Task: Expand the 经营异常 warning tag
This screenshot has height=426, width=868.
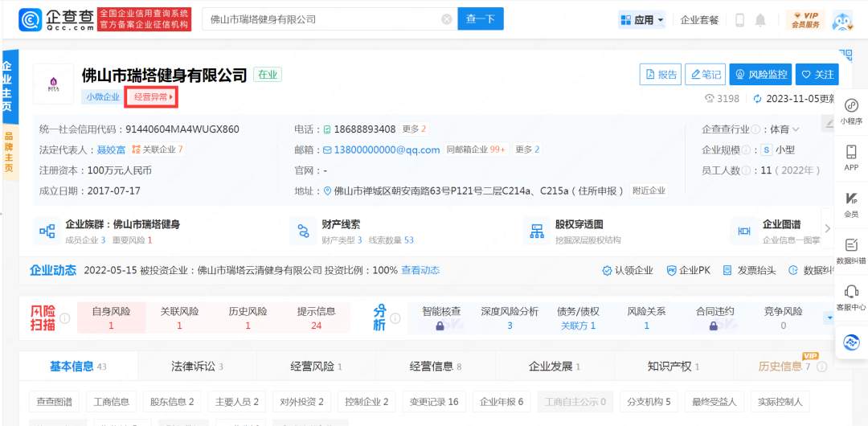Action: point(153,97)
